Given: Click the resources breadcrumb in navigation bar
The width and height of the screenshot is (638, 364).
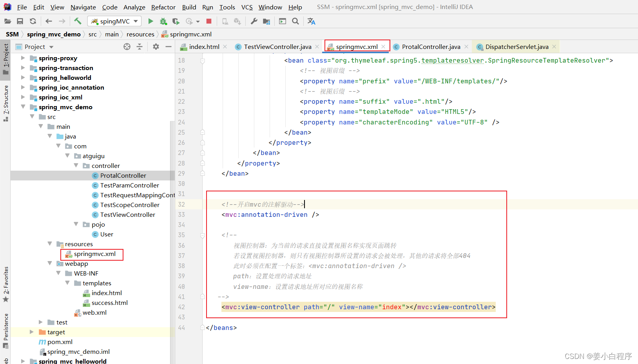Looking at the screenshot, I should click(x=140, y=34).
